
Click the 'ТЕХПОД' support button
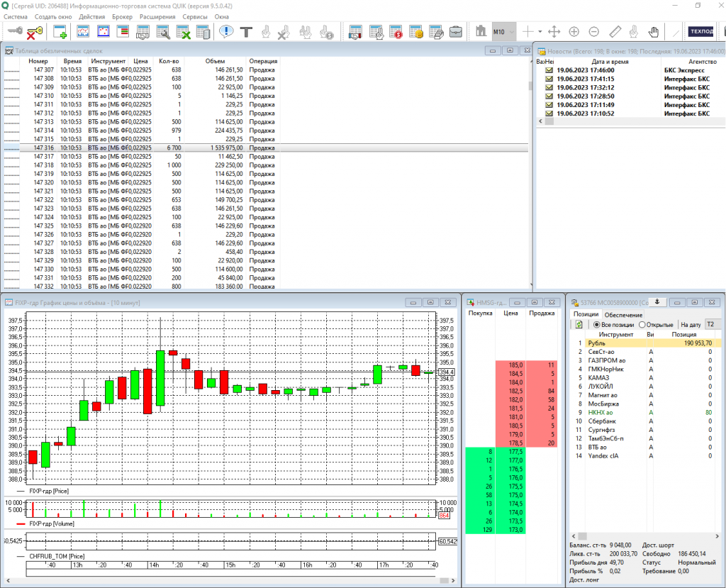(x=701, y=32)
